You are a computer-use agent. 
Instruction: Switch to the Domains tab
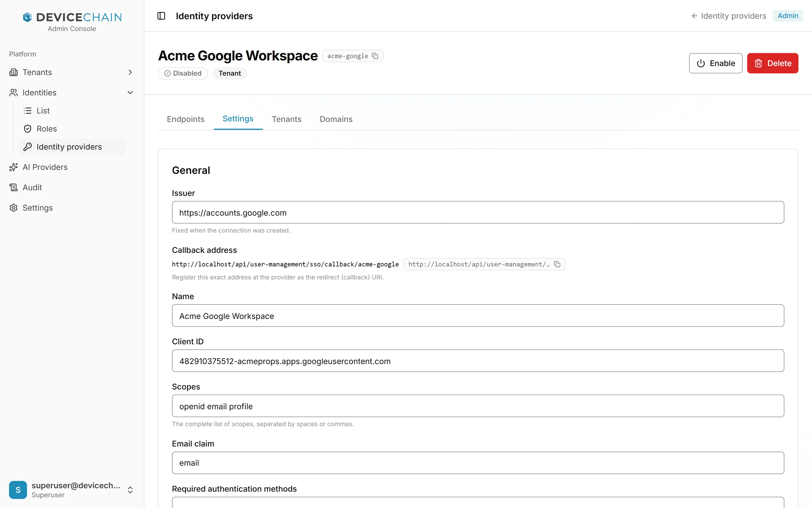click(336, 119)
